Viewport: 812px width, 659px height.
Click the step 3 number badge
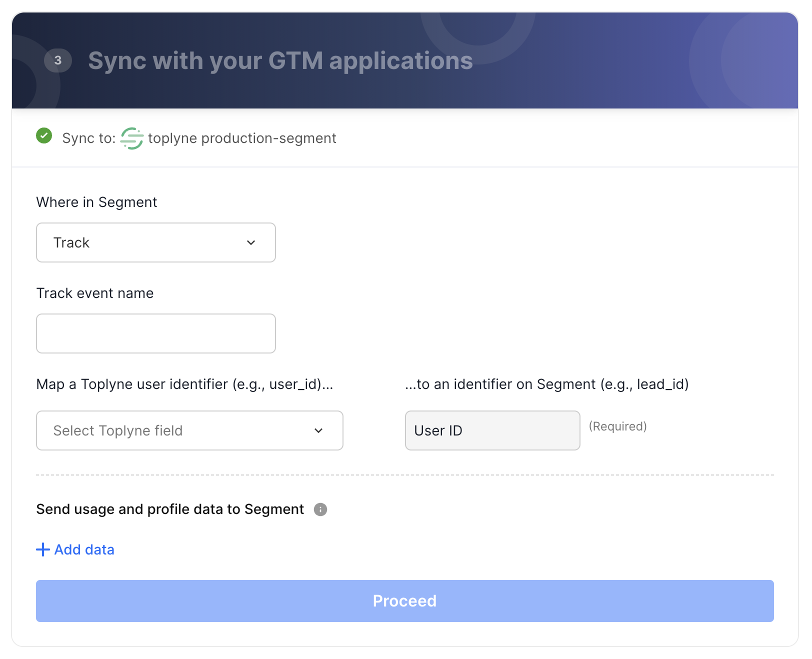tap(58, 60)
